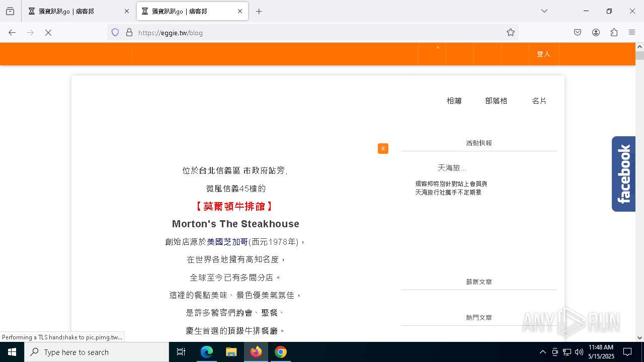Image resolution: width=644 pixels, height=362 pixels.
Task: Select Firefox taskbar icon
Action: click(x=256, y=352)
